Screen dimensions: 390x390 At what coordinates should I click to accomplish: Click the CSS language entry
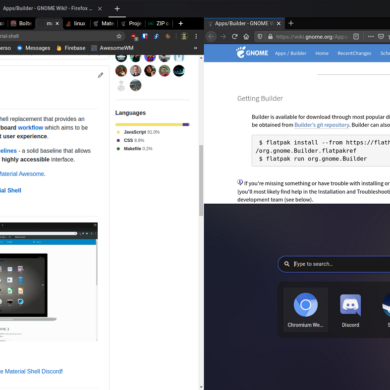click(130, 140)
